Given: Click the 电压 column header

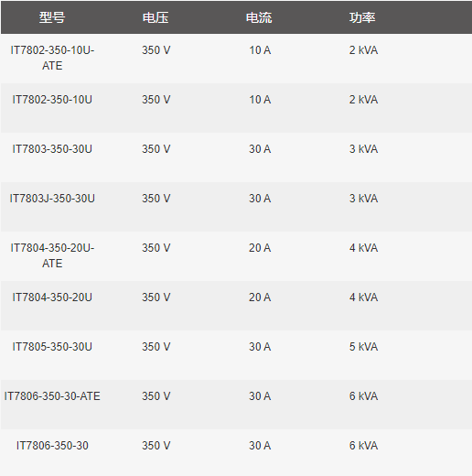Looking at the screenshot, I should [156, 17].
